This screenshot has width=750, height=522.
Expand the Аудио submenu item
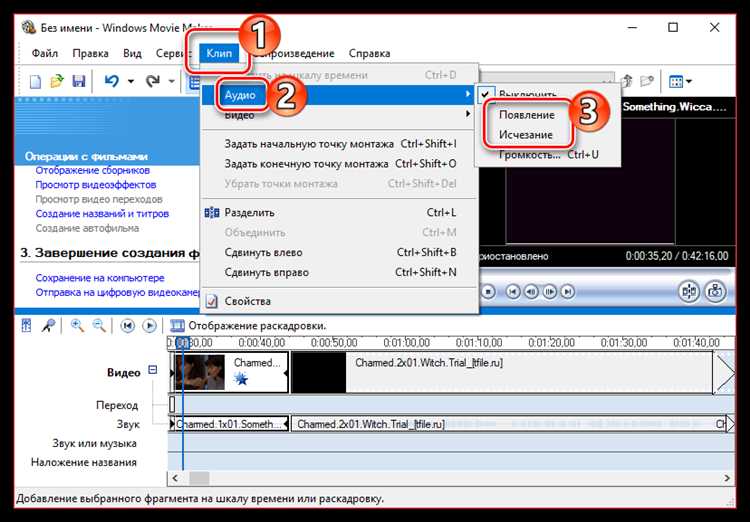(x=338, y=95)
